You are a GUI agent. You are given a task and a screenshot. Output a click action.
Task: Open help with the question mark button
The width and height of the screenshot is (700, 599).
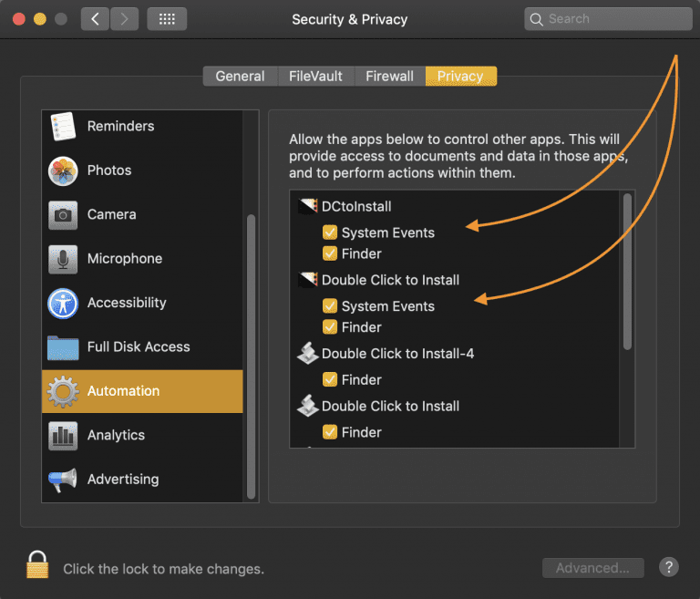click(x=669, y=567)
